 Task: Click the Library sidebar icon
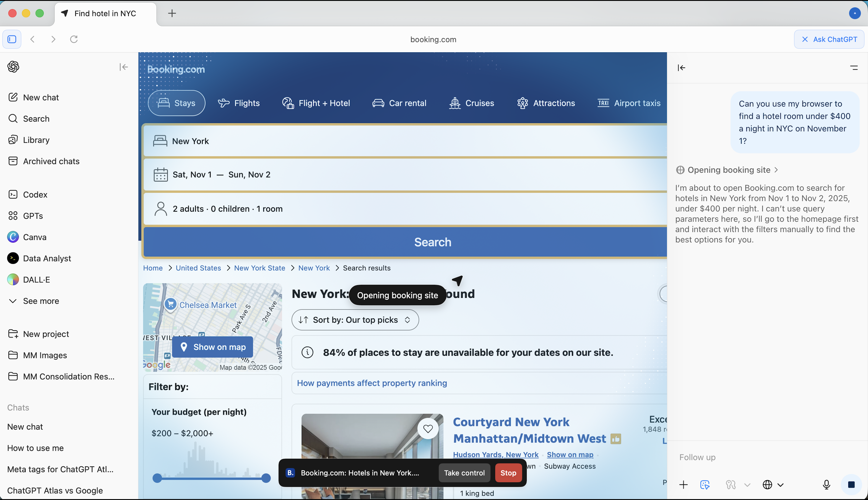(x=13, y=140)
